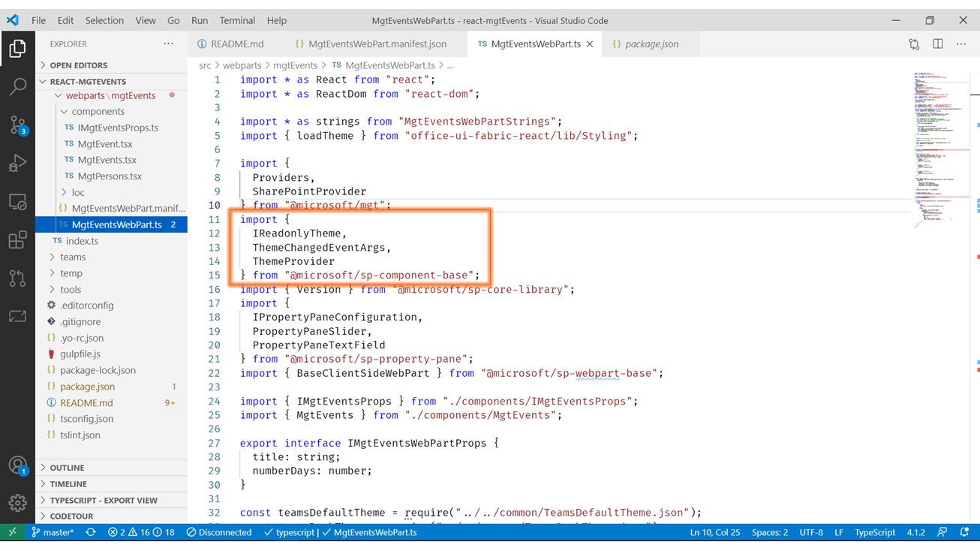Image resolution: width=980 pixels, height=551 pixels.
Task: Expand the teams folder
Action: pos(73,257)
